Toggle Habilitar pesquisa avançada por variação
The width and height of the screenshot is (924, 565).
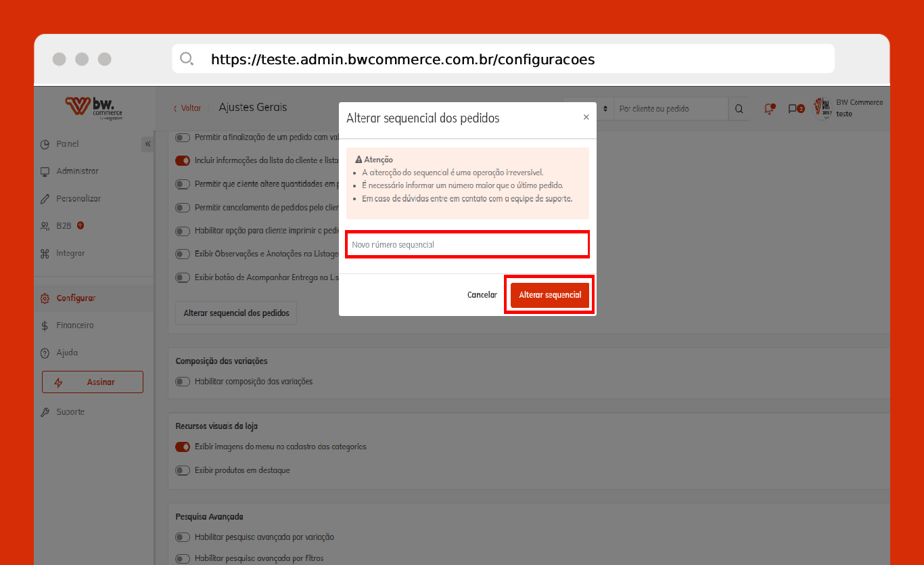coord(183,537)
